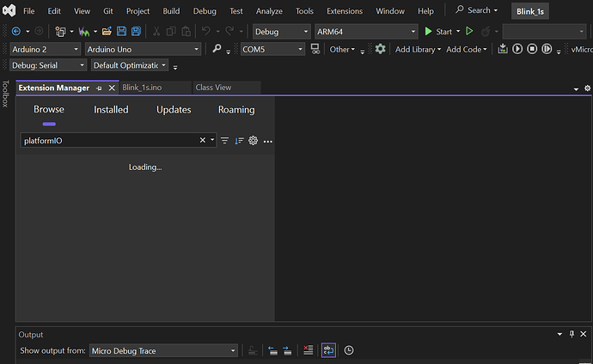Open the new project items icon
The height and width of the screenshot is (364, 593).
coord(60,32)
